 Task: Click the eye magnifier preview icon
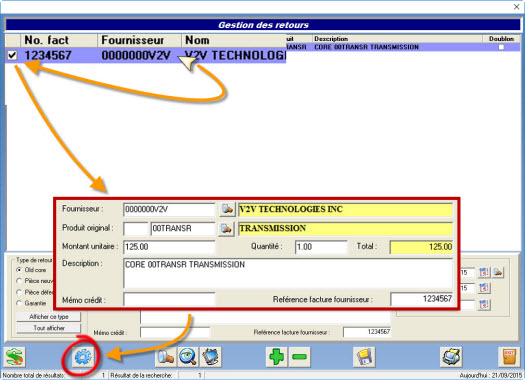(188, 357)
